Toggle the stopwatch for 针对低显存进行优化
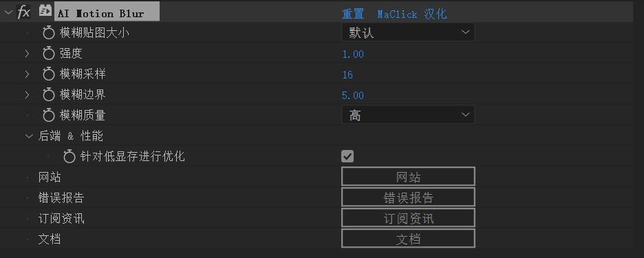 [69, 157]
